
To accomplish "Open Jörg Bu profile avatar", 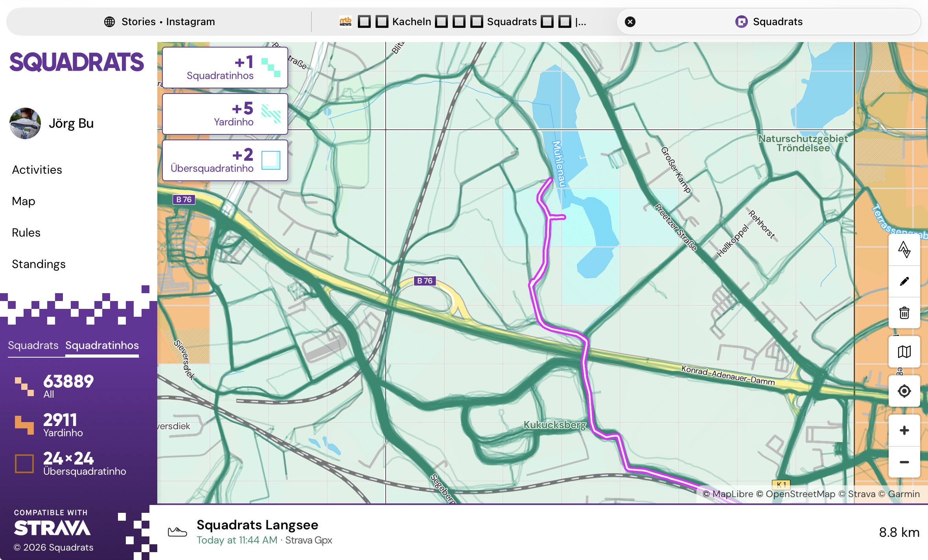I will click(x=25, y=123).
